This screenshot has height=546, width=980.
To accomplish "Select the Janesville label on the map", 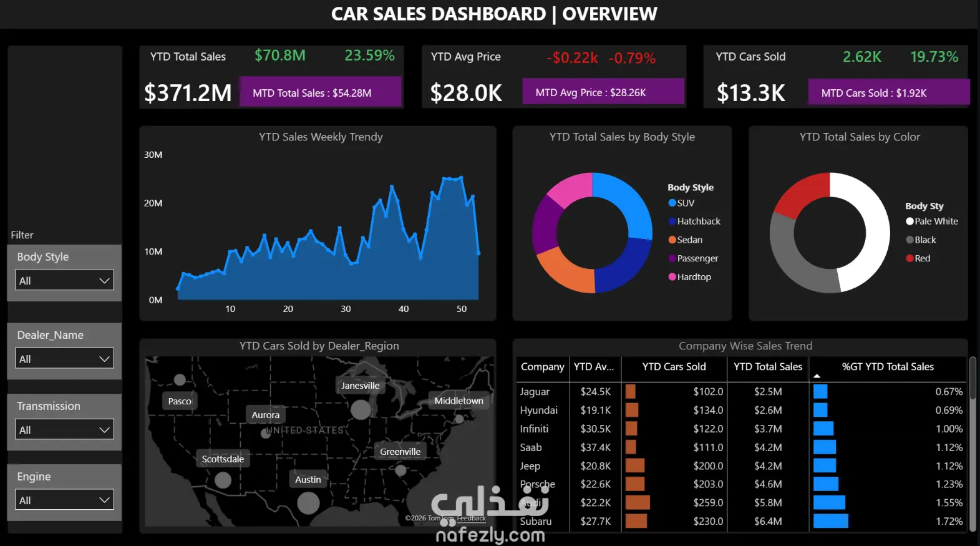I will tap(360, 386).
